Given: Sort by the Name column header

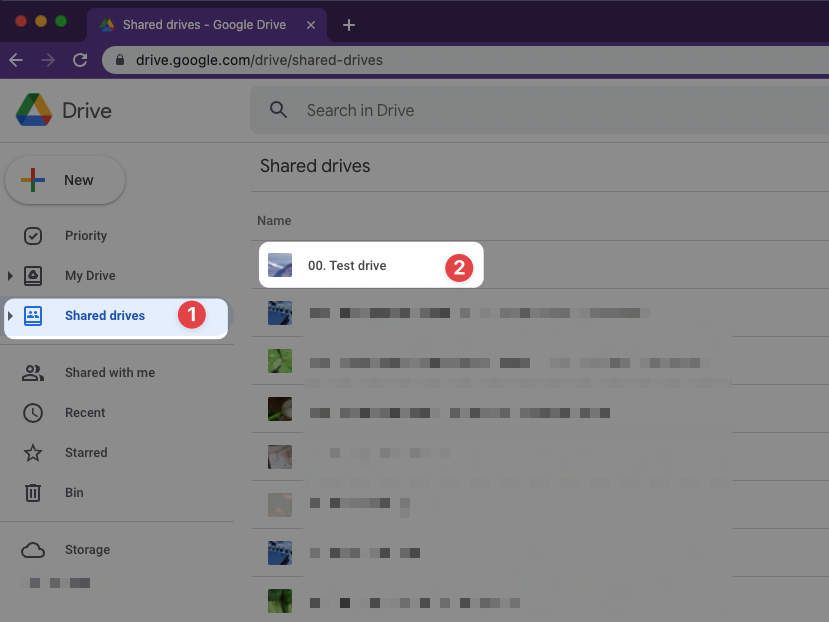Looking at the screenshot, I should click(274, 220).
